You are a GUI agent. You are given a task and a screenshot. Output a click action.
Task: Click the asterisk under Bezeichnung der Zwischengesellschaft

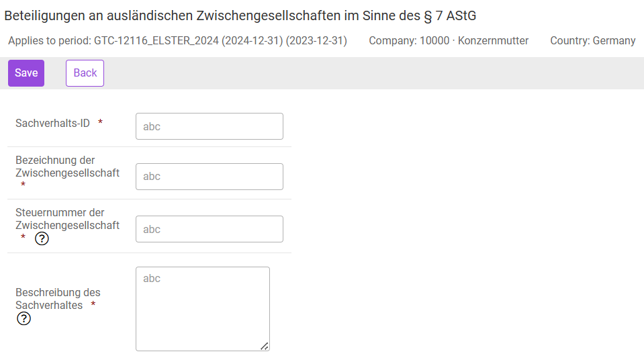pyautogui.click(x=23, y=185)
